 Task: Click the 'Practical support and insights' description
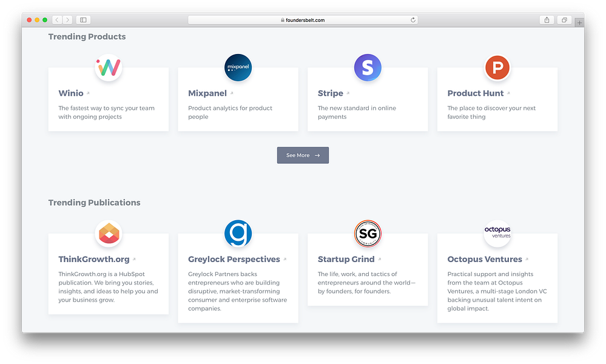pos(497,291)
